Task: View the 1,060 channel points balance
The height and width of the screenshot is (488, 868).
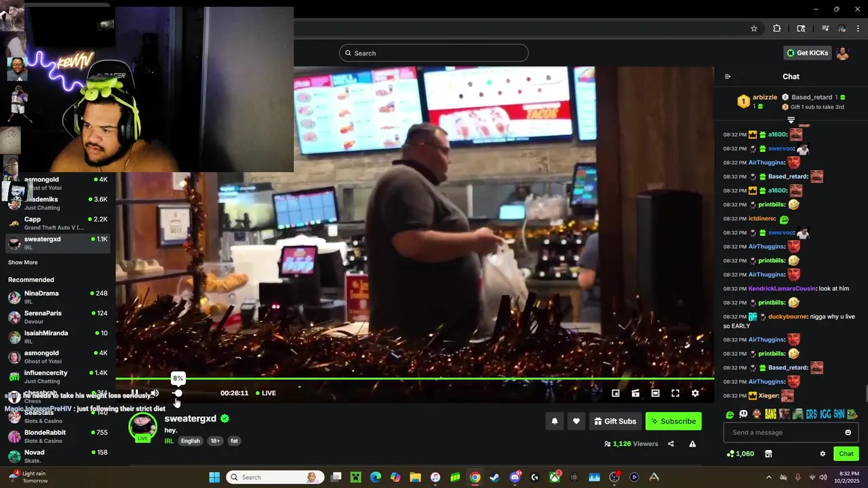Action: pos(740,453)
